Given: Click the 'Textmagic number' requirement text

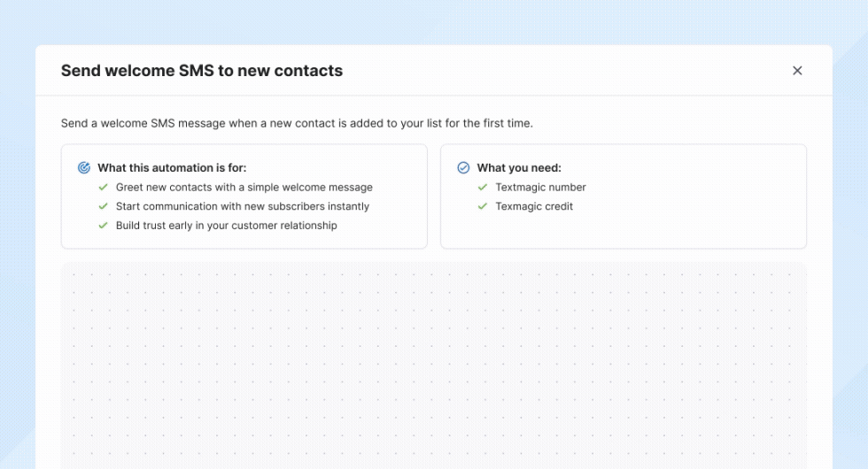Looking at the screenshot, I should tap(540, 188).
